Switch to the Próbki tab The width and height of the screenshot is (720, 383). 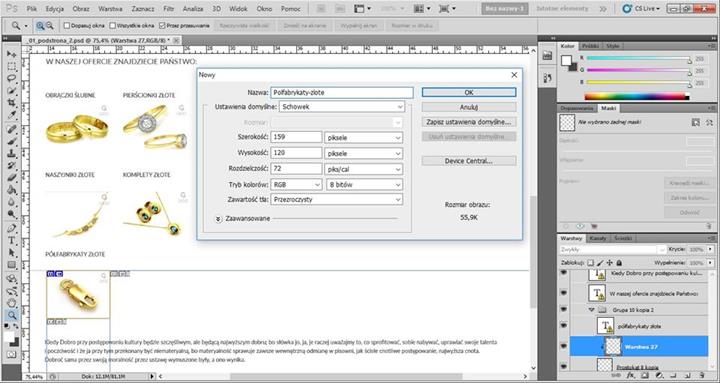point(590,46)
